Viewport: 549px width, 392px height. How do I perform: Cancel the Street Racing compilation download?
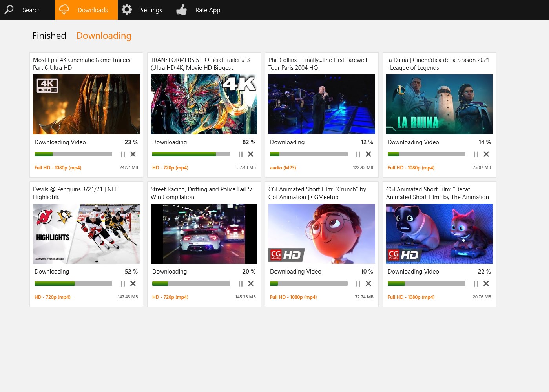250,283
